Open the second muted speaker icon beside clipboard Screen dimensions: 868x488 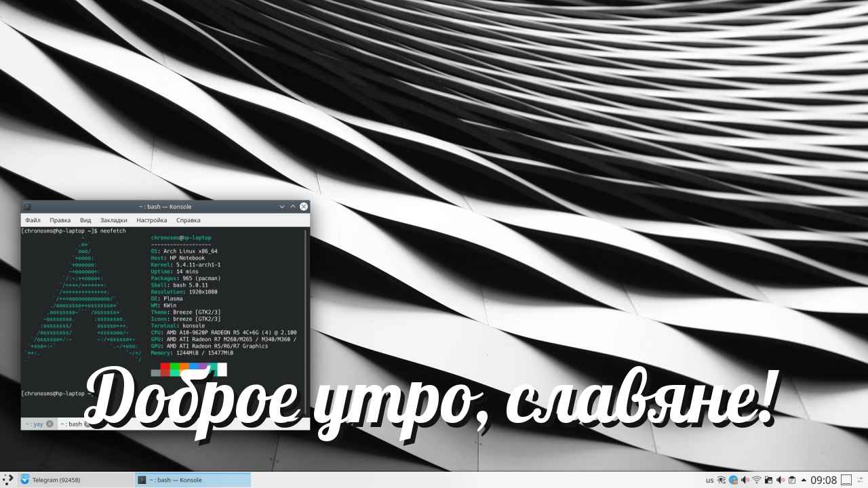781,480
